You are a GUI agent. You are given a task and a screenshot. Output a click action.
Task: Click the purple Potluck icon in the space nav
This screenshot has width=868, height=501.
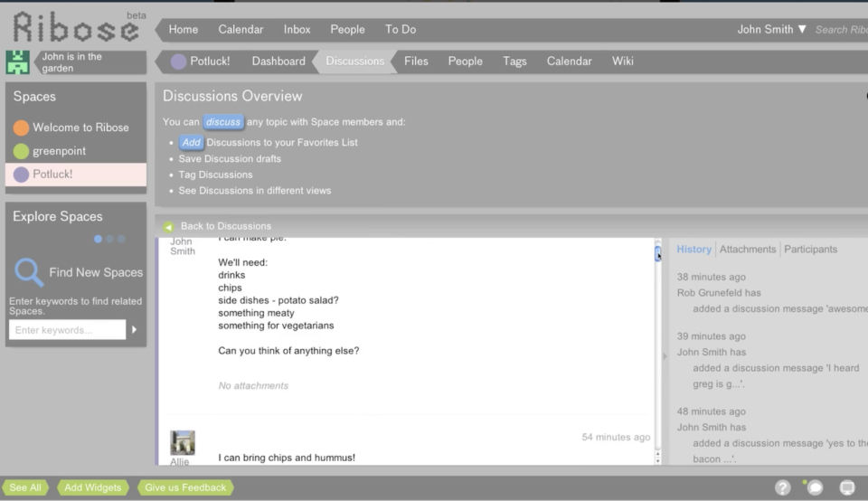tap(178, 61)
